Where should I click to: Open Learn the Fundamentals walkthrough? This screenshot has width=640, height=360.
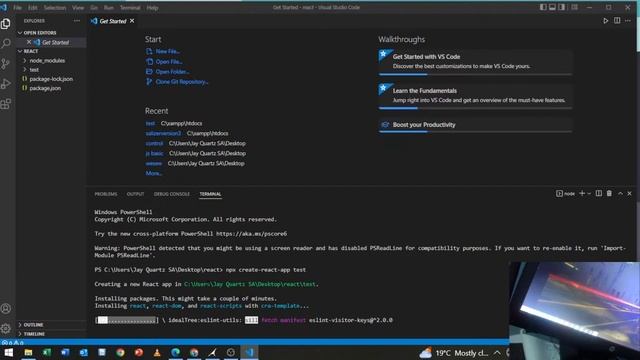click(475, 96)
